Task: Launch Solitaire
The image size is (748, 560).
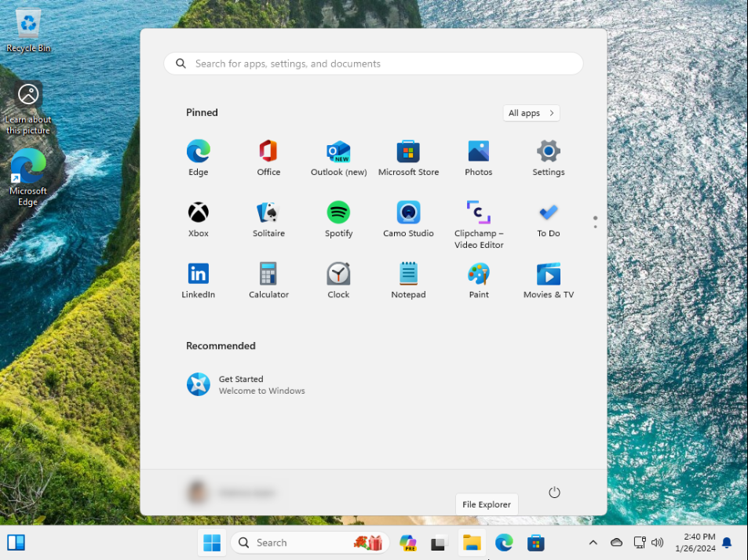Action: pyautogui.click(x=268, y=220)
